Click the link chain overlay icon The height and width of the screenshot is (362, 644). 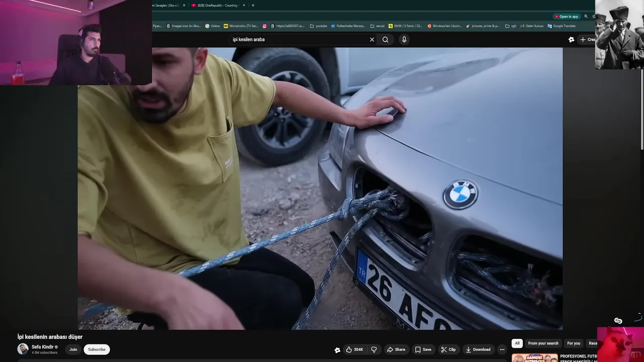click(x=618, y=321)
